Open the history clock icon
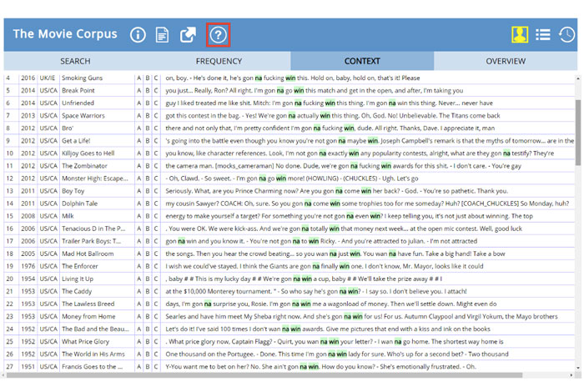 tap(566, 34)
